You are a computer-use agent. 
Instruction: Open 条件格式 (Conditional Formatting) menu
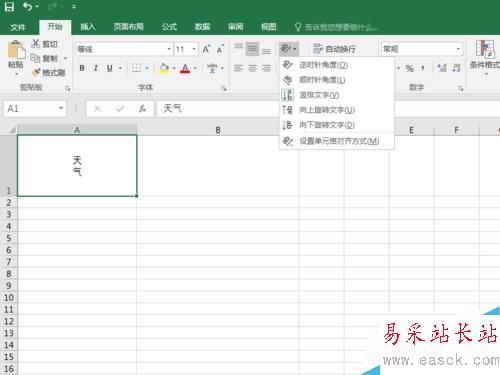pyautogui.click(x=485, y=57)
